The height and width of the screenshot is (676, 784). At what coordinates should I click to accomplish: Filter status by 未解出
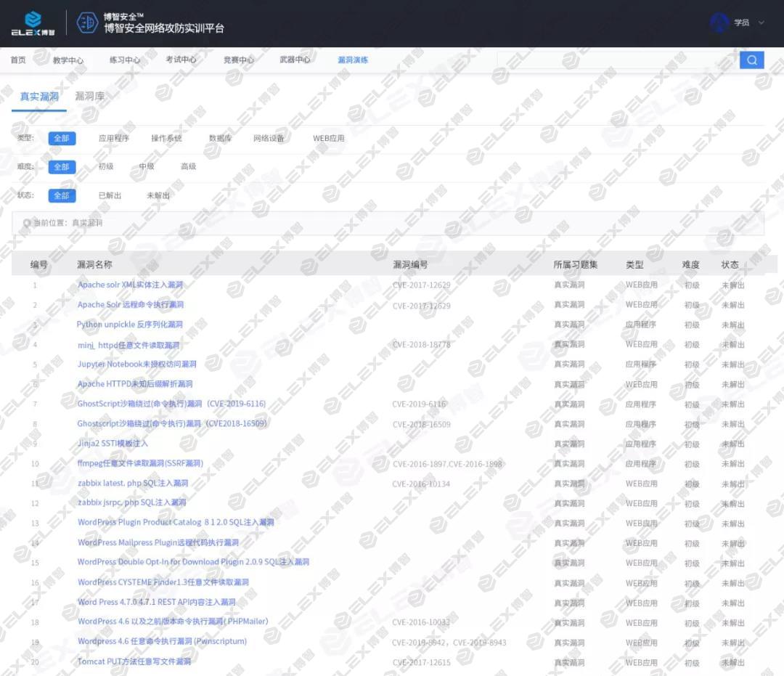[x=158, y=195]
